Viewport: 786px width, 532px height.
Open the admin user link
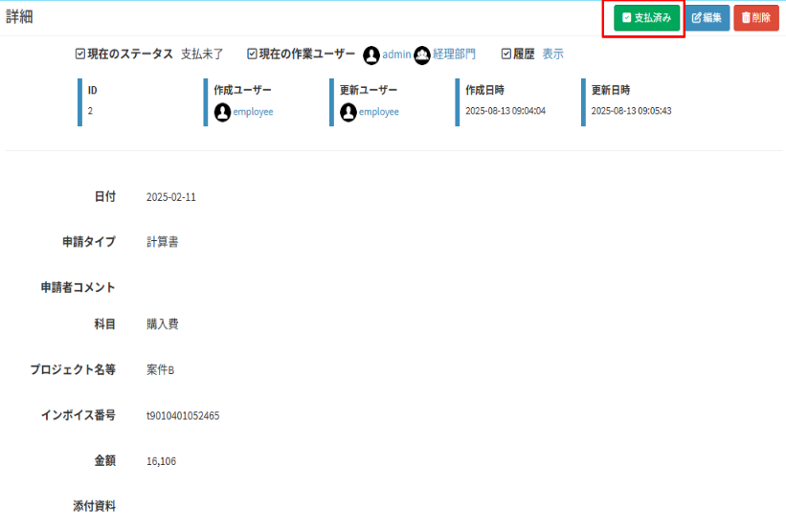[396, 55]
